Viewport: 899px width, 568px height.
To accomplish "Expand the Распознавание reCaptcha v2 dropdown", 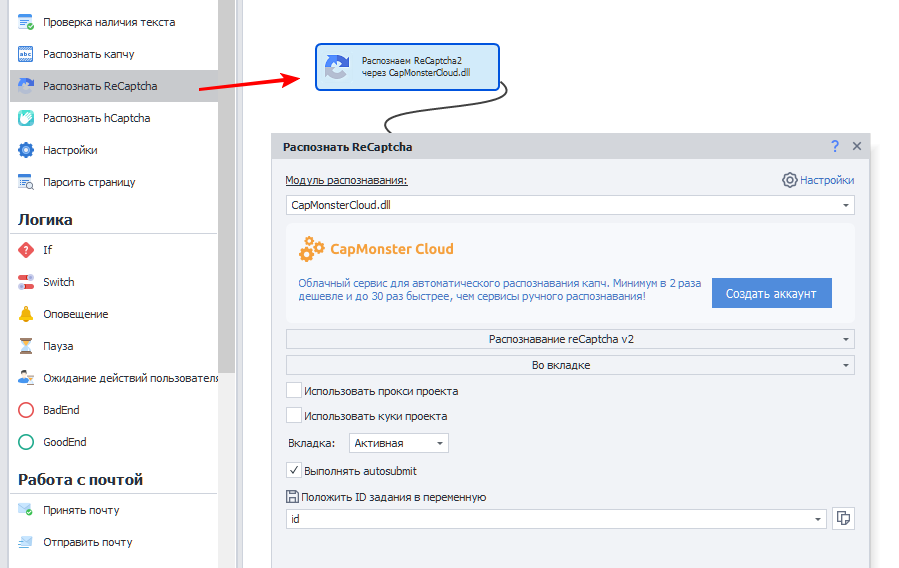I will 570,339.
